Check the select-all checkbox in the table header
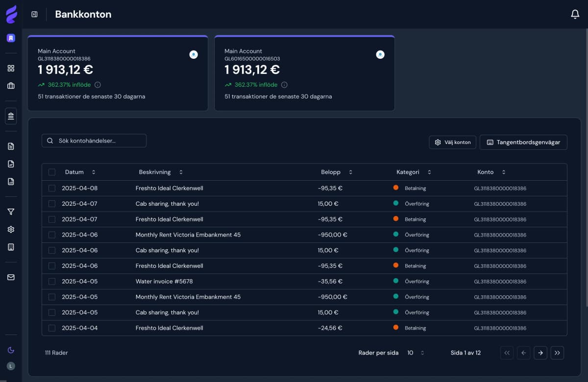588x382 pixels. tap(52, 172)
